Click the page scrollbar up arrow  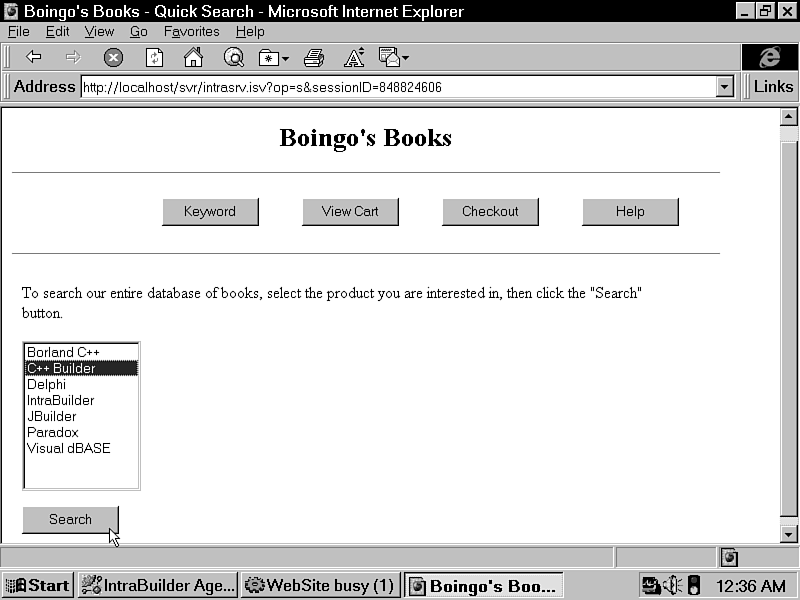coord(789,117)
